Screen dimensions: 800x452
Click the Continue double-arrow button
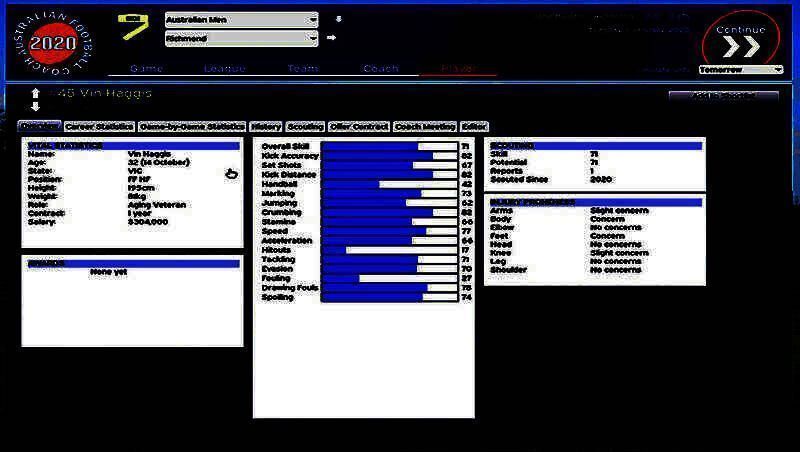point(741,44)
